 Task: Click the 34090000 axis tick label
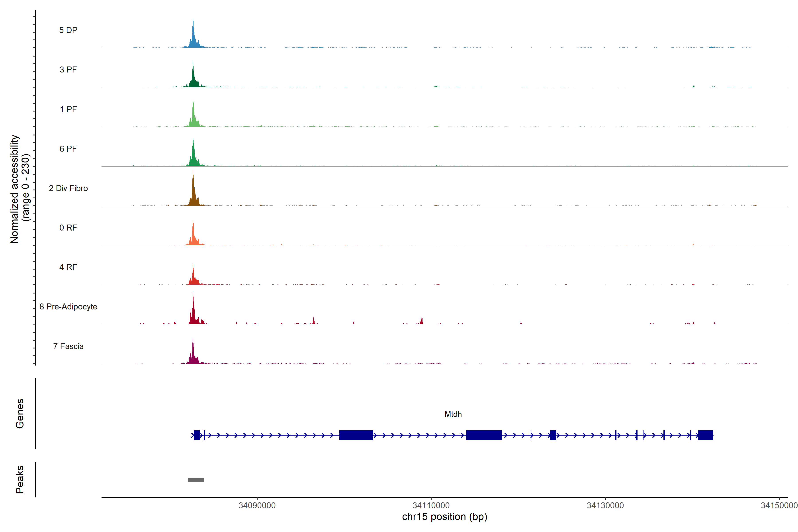[x=257, y=505]
